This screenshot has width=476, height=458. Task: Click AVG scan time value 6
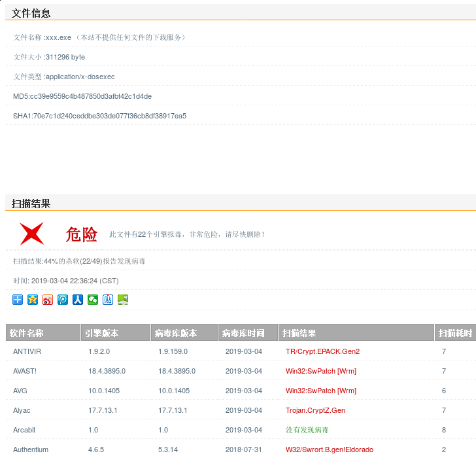[444, 391]
